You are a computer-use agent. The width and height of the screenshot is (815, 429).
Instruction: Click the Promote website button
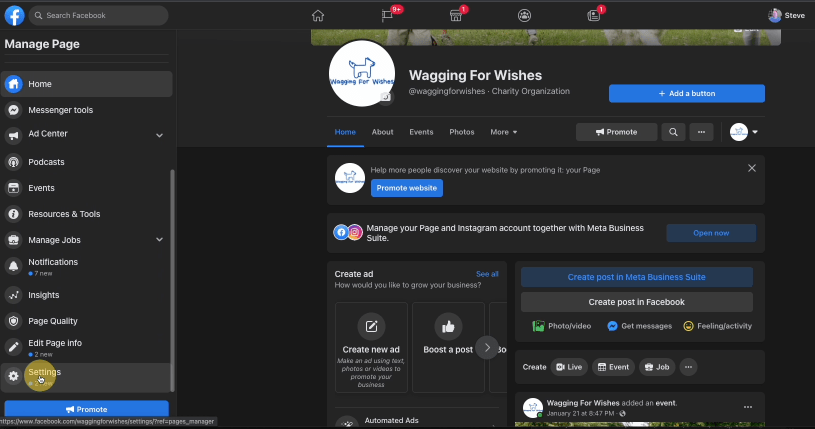click(x=406, y=188)
